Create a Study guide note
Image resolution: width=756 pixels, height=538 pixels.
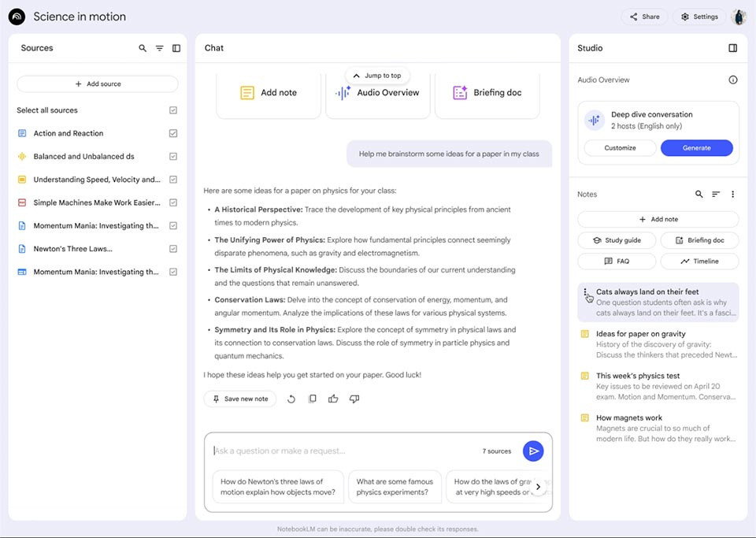pos(617,240)
